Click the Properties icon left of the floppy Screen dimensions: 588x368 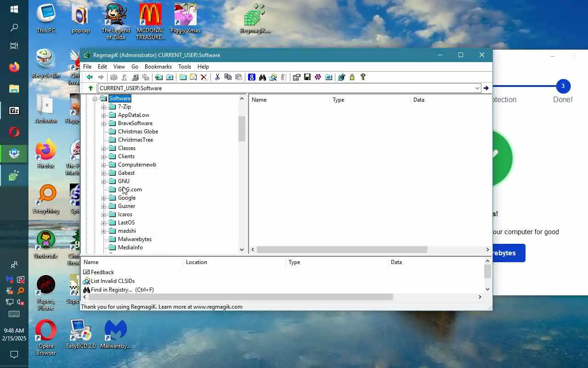[x=296, y=77]
